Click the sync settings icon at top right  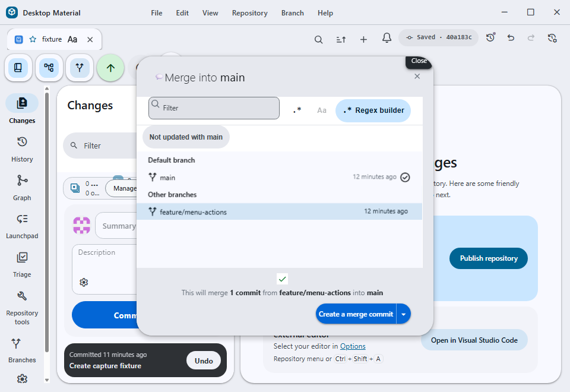tap(552, 38)
